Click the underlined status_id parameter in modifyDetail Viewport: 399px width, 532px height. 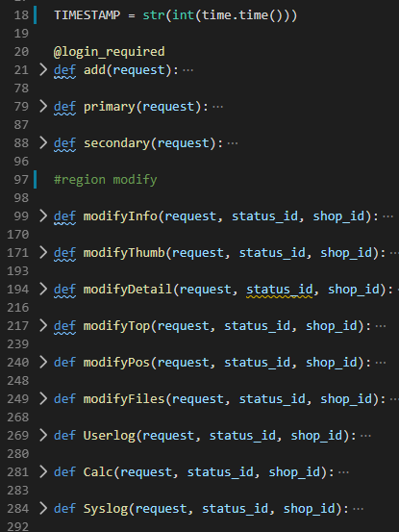pyautogui.click(x=280, y=291)
